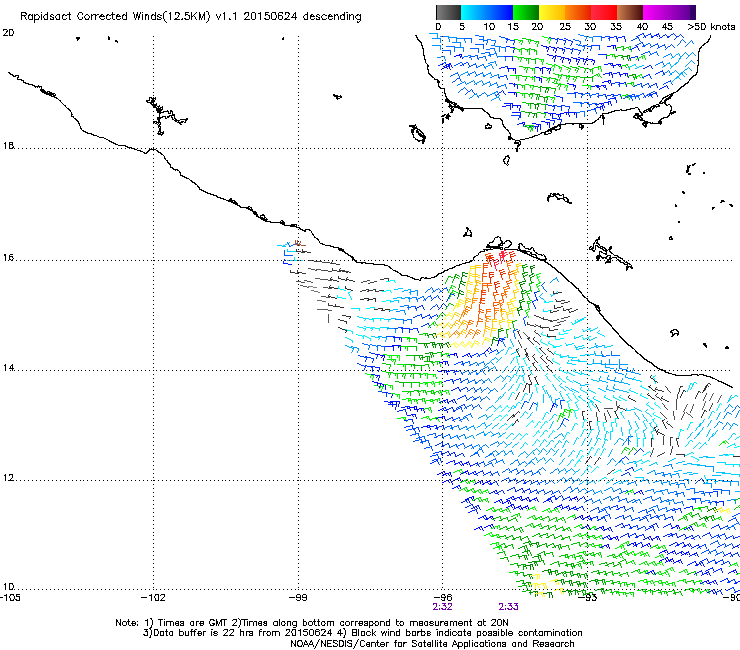
Task: Click the latitude axis label "16"
Action: (8, 257)
